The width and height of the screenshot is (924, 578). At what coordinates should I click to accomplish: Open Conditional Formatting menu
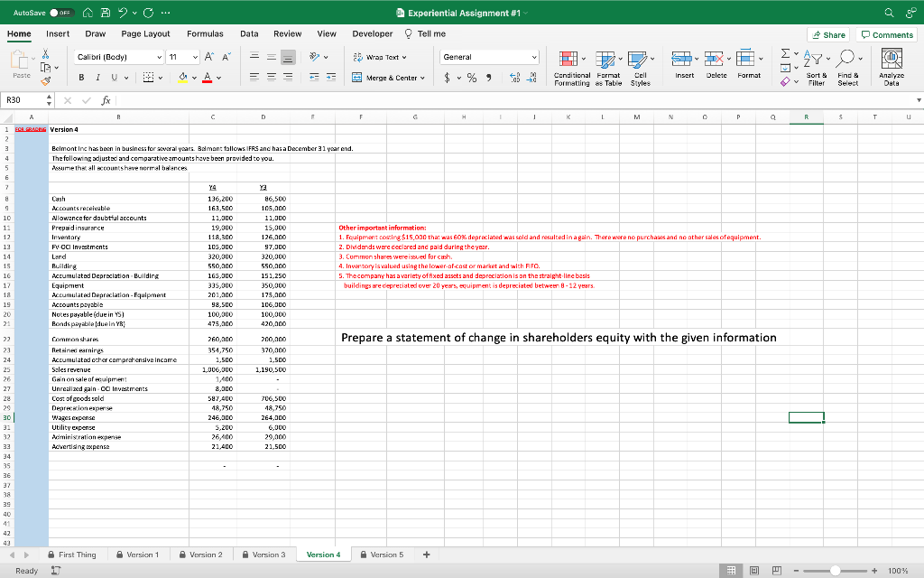tap(571, 68)
